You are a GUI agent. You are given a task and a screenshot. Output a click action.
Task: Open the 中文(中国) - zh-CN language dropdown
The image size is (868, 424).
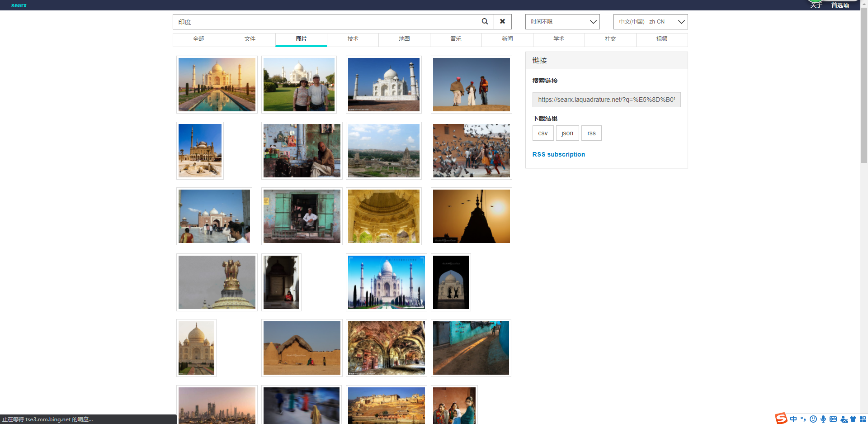(x=651, y=22)
